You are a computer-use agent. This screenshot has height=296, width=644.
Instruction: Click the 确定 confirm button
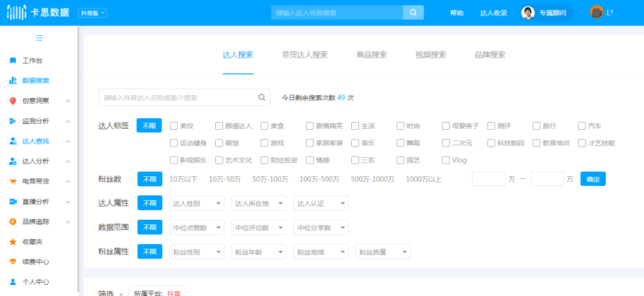[x=593, y=179]
